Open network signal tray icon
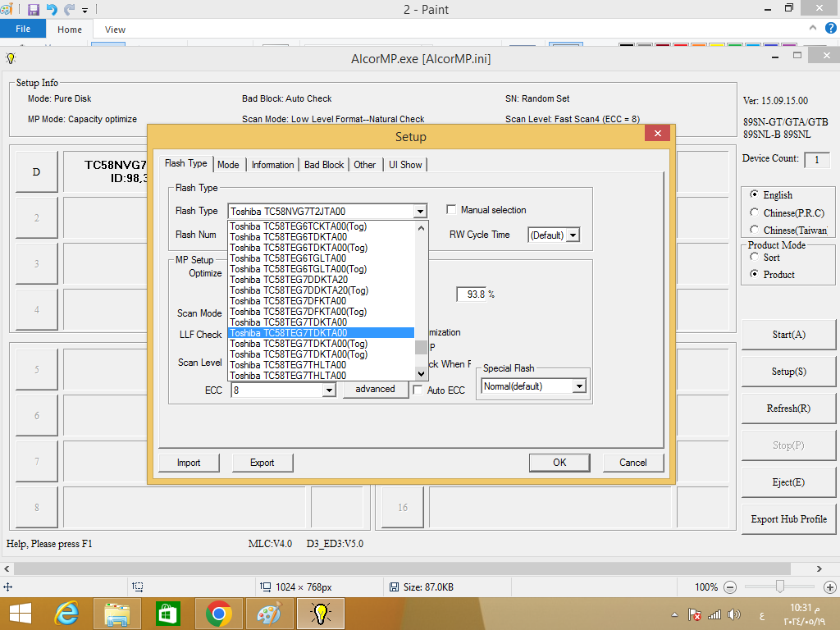Viewport: 840px width, 630px height. (x=714, y=614)
